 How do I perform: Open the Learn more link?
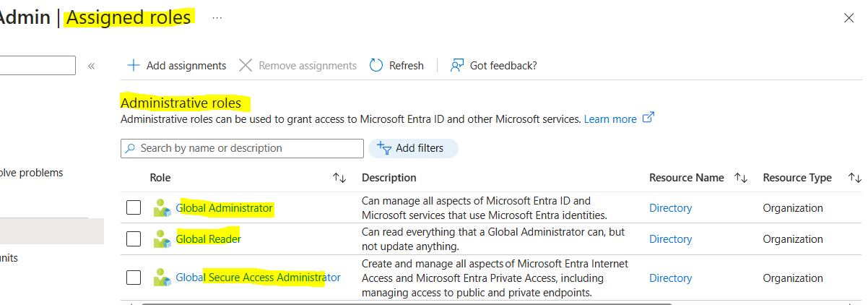pos(610,119)
